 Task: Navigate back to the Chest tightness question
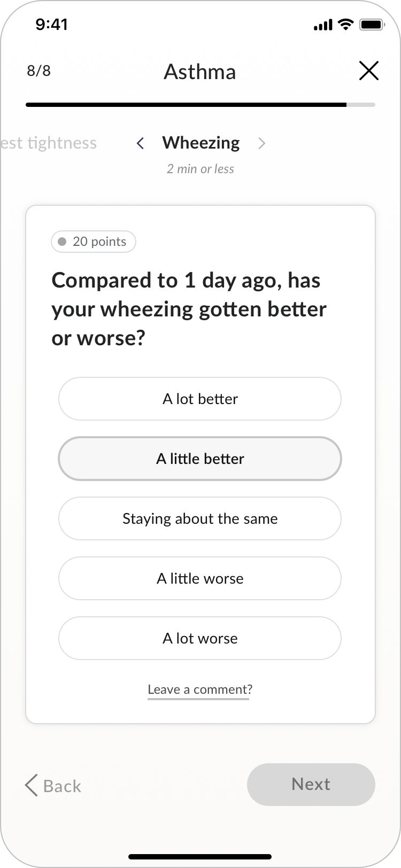[x=48, y=143]
